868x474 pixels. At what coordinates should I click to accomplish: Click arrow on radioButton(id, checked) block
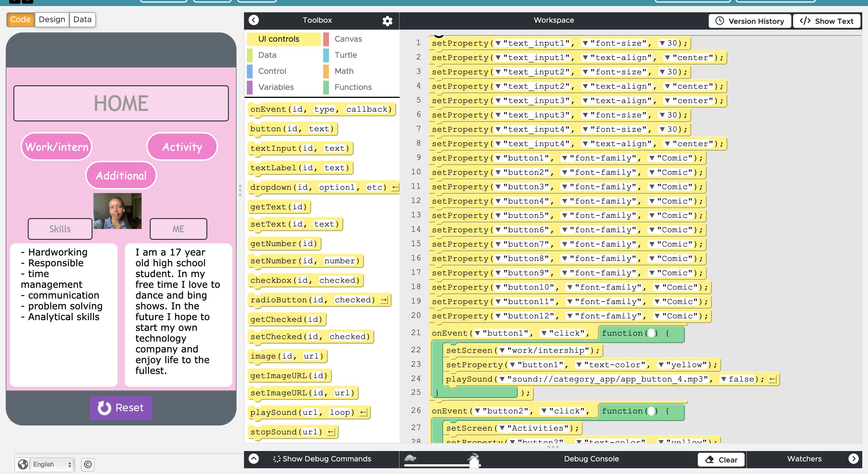[x=384, y=300]
